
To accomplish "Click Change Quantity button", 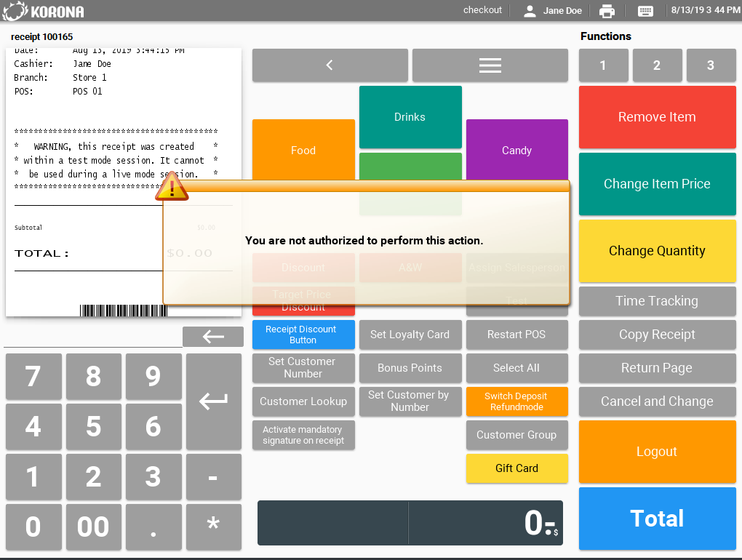I will [658, 251].
